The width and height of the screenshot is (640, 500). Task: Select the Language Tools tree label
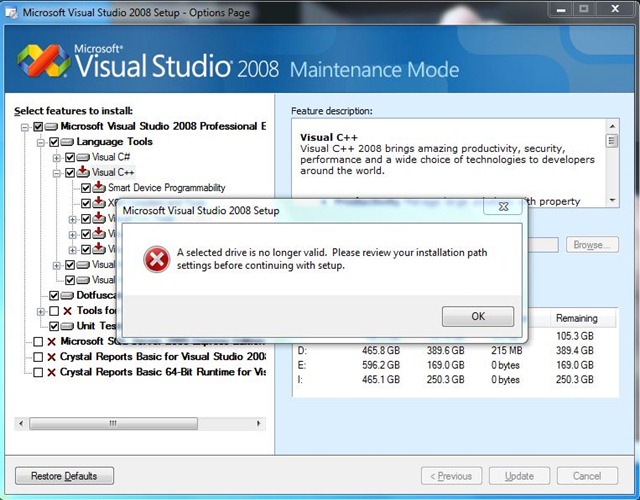pyautogui.click(x=114, y=142)
